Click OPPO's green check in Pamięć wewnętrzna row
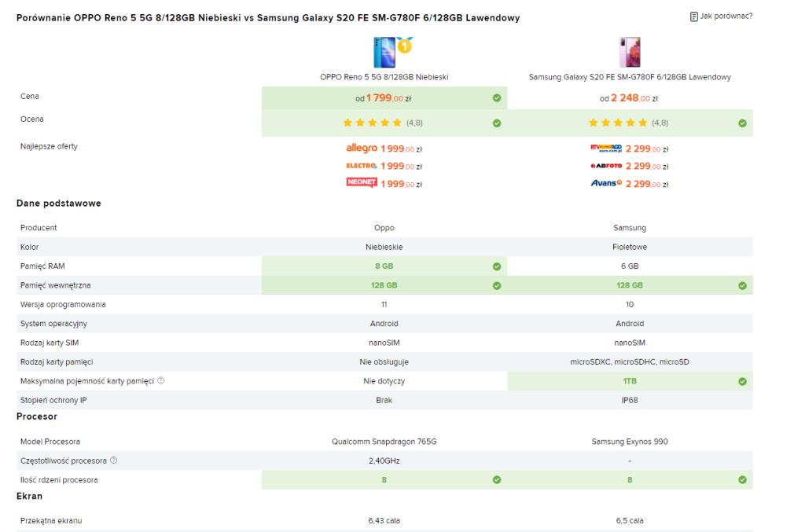The image size is (805, 532). click(x=497, y=286)
